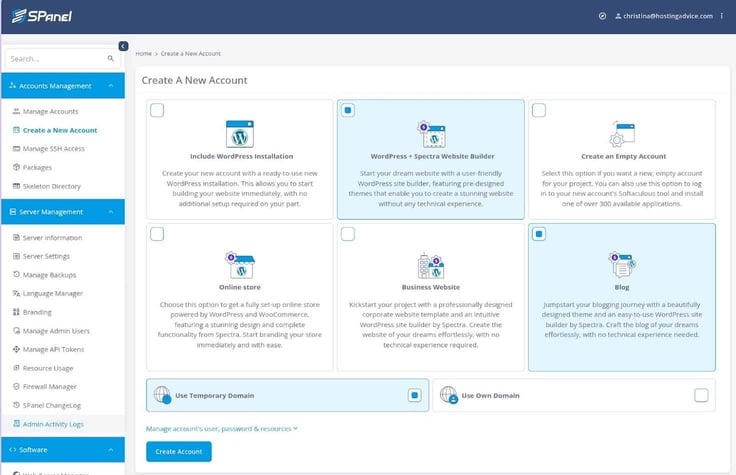The image size is (736, 475).
Task: Open Firewall Manager link
Action: [x=50, y=386]
